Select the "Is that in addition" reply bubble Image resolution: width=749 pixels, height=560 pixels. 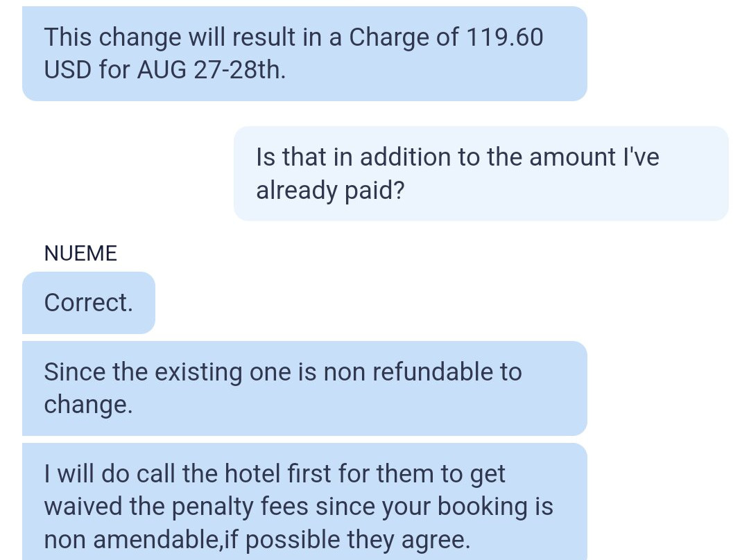tap(481, 173)
